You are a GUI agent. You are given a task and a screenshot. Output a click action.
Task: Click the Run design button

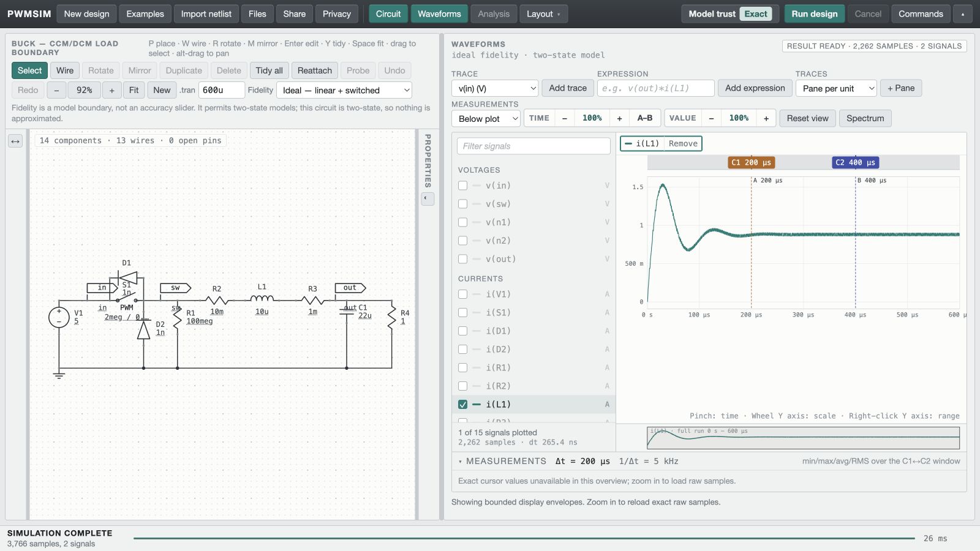(815, 14)
